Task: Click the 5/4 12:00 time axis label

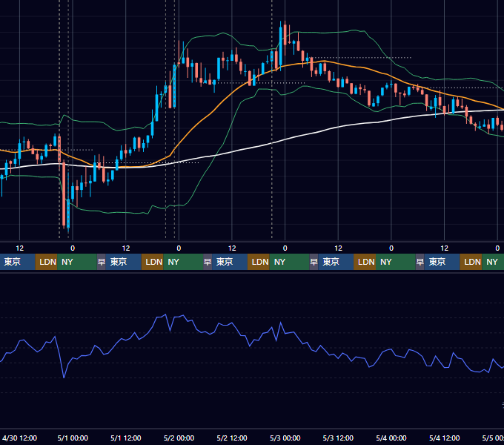Action: coord(444,438)
